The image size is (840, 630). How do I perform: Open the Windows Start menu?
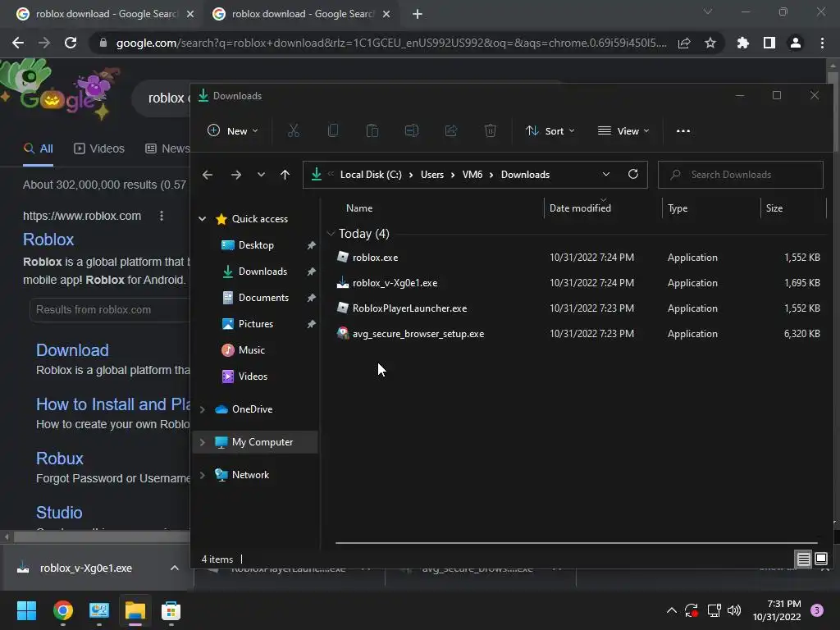26,610
